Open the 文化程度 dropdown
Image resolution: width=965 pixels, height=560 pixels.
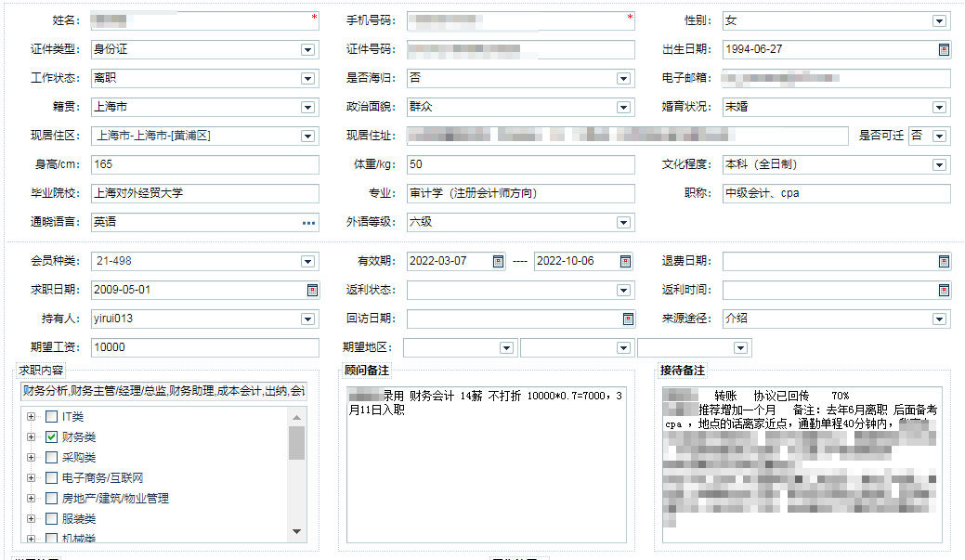[939, 165]
